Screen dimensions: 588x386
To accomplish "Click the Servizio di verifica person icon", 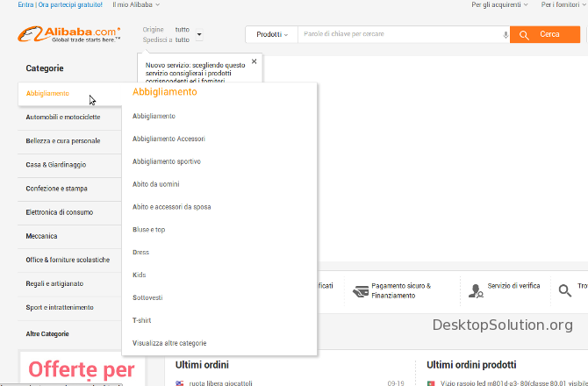I will click(476, 290).
